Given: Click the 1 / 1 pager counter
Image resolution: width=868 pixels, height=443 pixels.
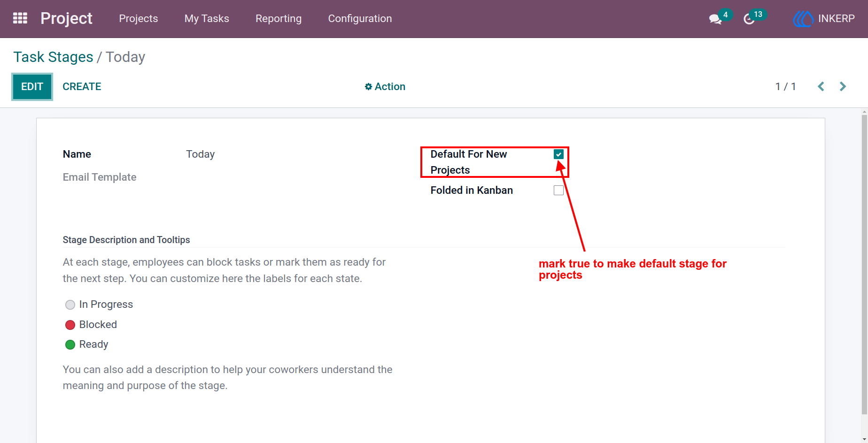Looking at the screenshot, I should click(x=785, y=86).
